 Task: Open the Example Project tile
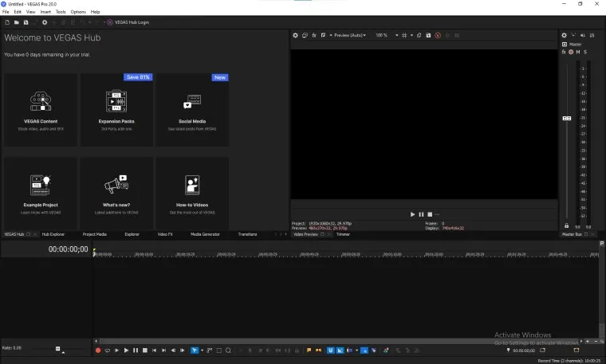click(41, 194)
